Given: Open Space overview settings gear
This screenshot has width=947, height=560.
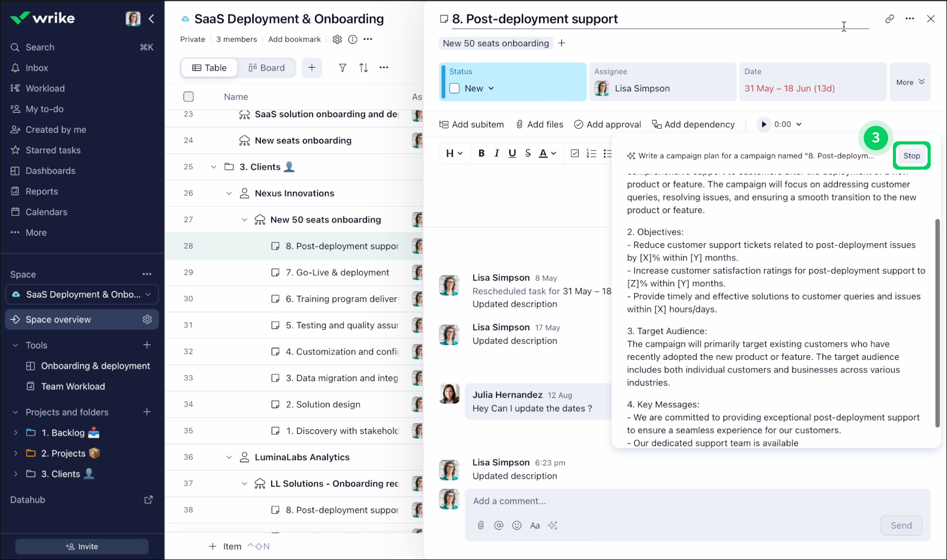Looking at the screenshot, I should [147, 319].
